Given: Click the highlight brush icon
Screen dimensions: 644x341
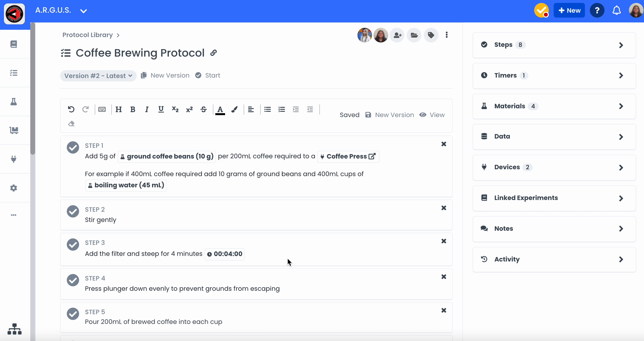Looking at the screenshot, I should [234, 110].
